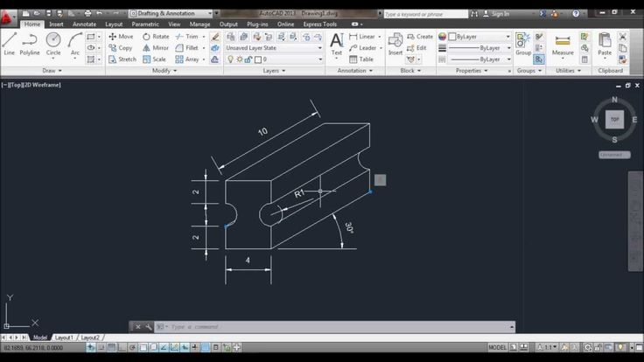Image resolution: width=644 pixels, height=362 pixels.
Task: Expand the Layers panel
Action: pos(274,71)
